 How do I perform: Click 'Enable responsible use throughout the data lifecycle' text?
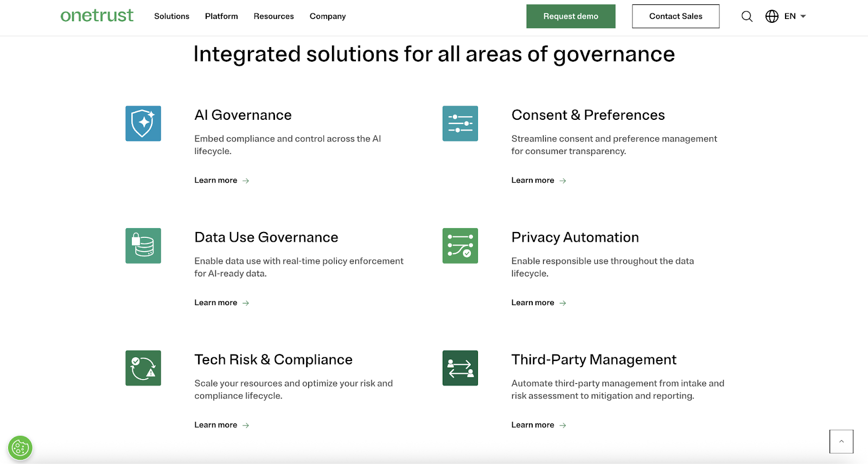pyautogui.click(x=603, y=267)
